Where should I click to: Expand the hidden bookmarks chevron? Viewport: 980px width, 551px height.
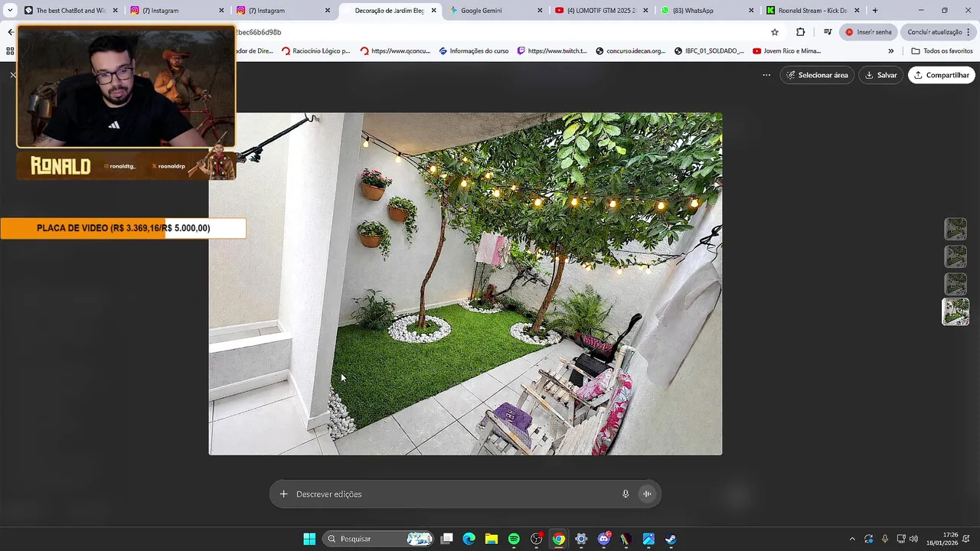890,51
